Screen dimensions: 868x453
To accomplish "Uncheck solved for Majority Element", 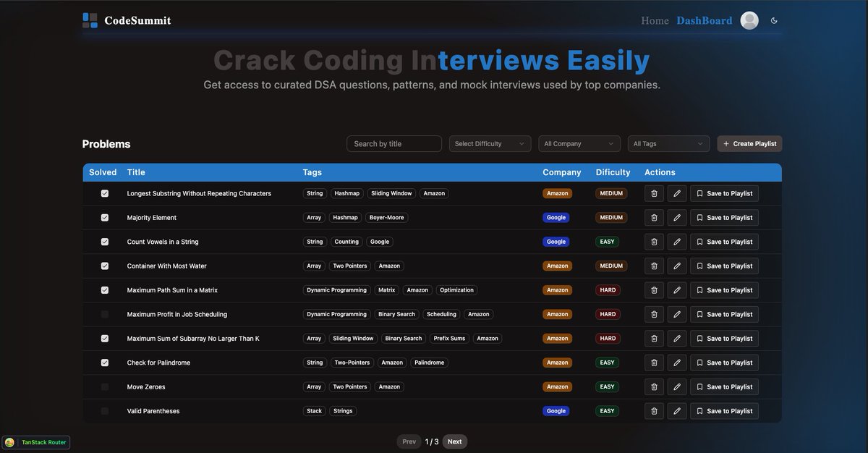I will (x=105, y=218).
